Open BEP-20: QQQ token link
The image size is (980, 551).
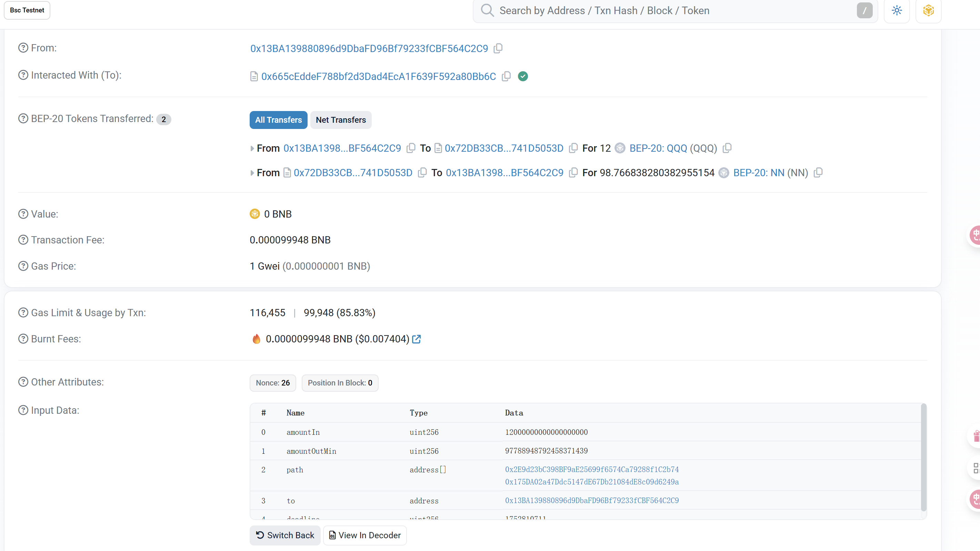[x=658, y=148]
